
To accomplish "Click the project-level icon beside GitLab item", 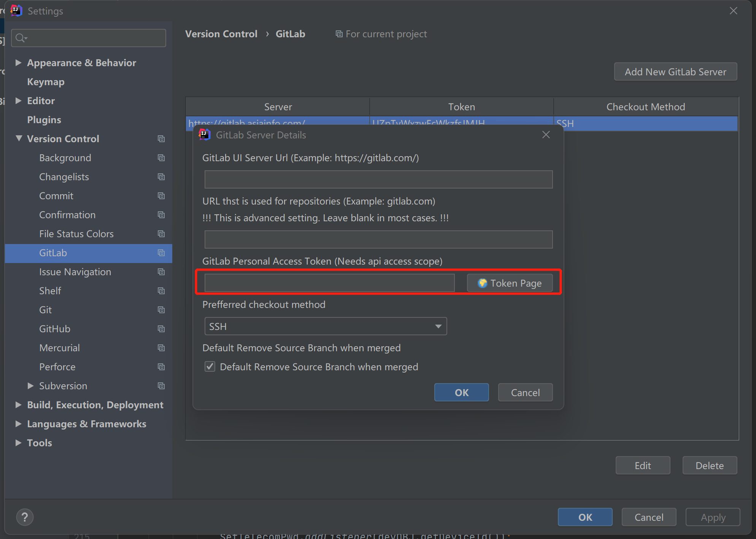I will (x=161, y=253).
